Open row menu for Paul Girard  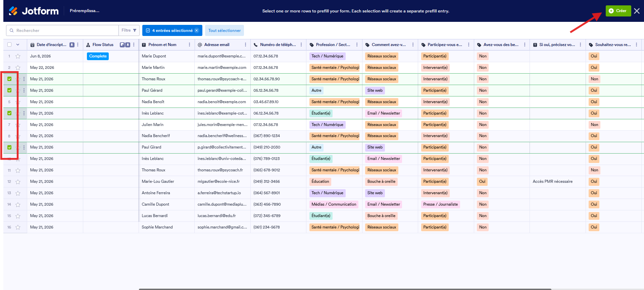(x=24, y=147)
